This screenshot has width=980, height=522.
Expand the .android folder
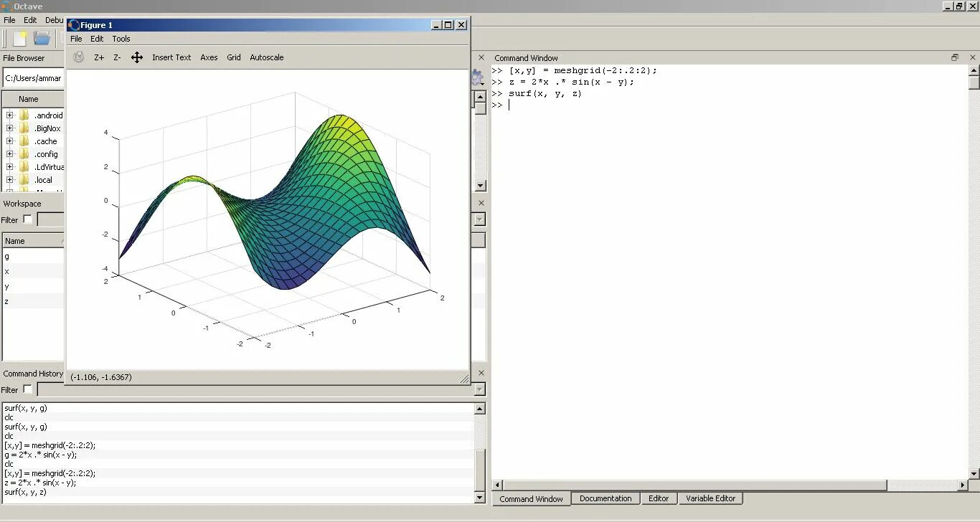click(10, 115)
